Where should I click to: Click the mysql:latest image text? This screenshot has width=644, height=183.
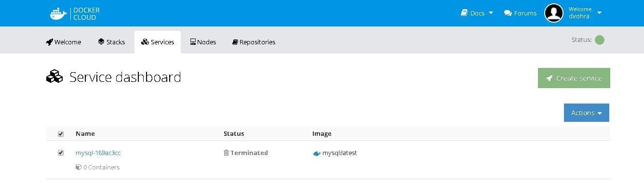tap(340, 153)
